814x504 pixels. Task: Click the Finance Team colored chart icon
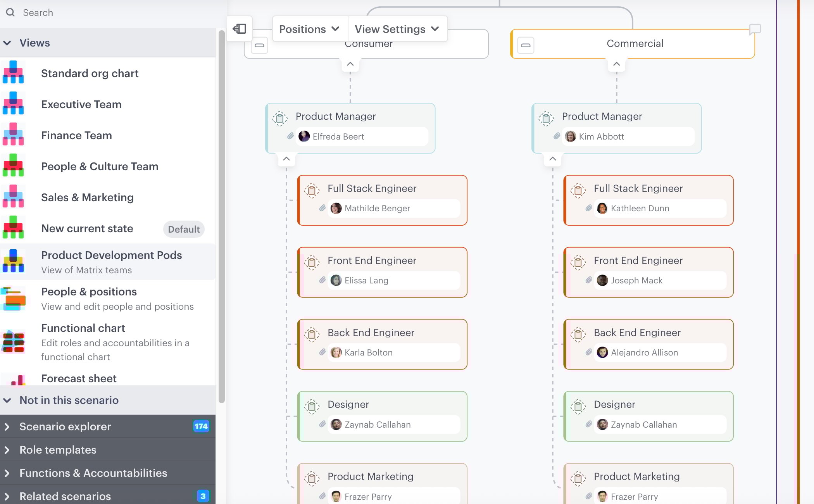click(13, 135)
